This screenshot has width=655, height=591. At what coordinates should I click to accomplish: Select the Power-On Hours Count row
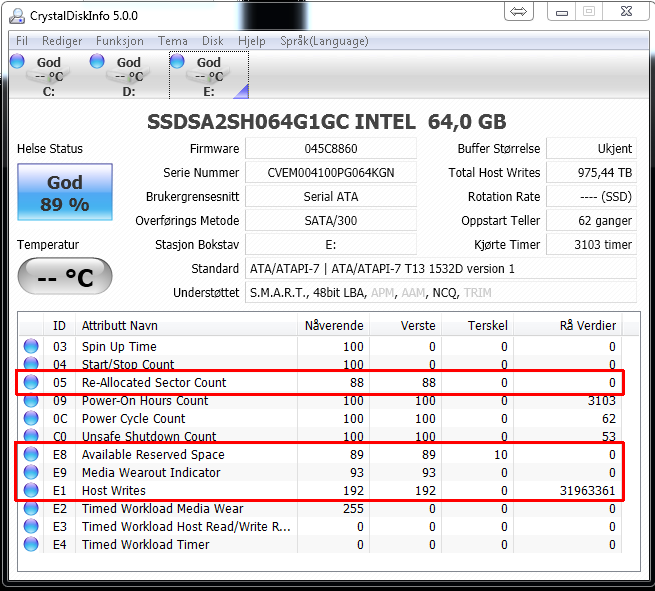320,400
